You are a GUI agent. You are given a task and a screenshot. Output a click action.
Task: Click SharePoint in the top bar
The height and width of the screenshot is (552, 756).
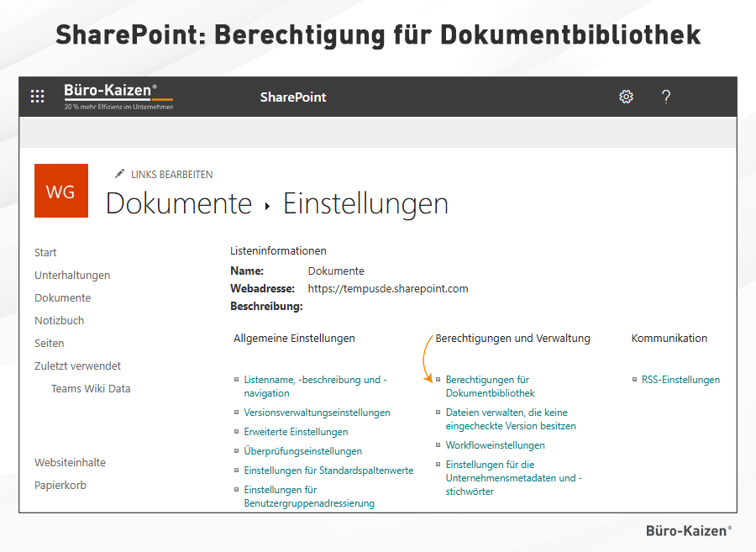(x=293, y=97)
